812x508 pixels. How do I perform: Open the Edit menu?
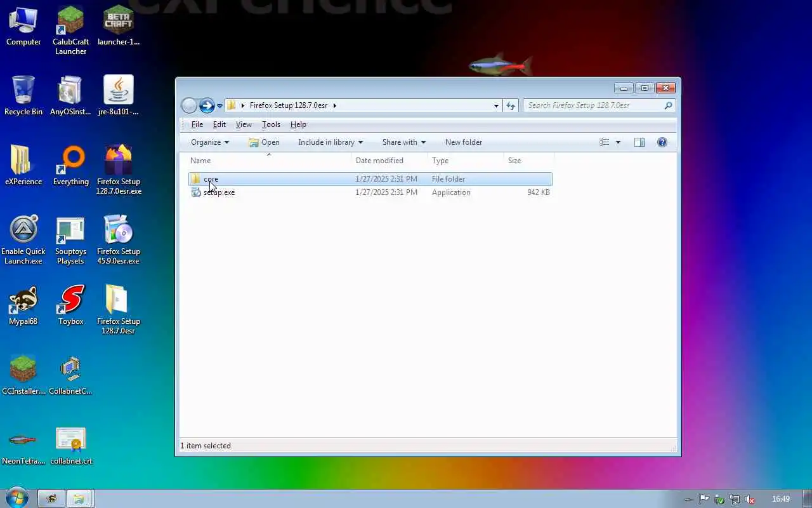(219, 124)
